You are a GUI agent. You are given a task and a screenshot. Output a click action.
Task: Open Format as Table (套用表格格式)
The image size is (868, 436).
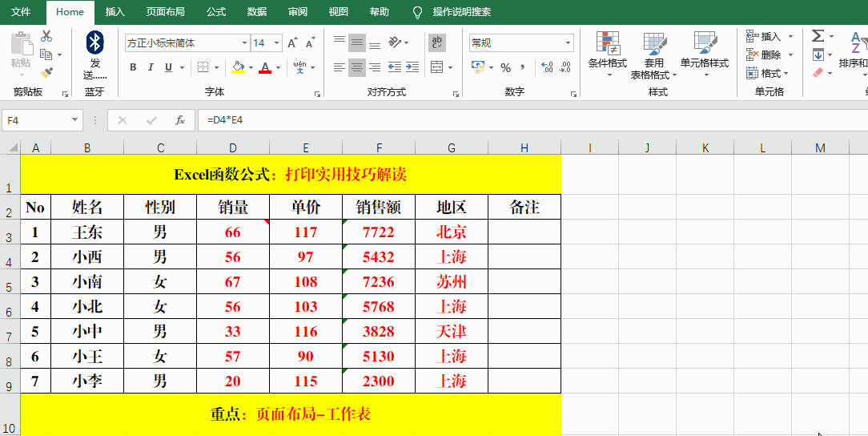[653, 54]
